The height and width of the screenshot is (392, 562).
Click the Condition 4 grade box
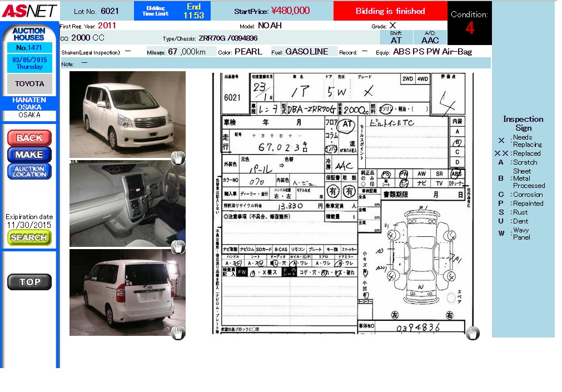tap(469, 23)
